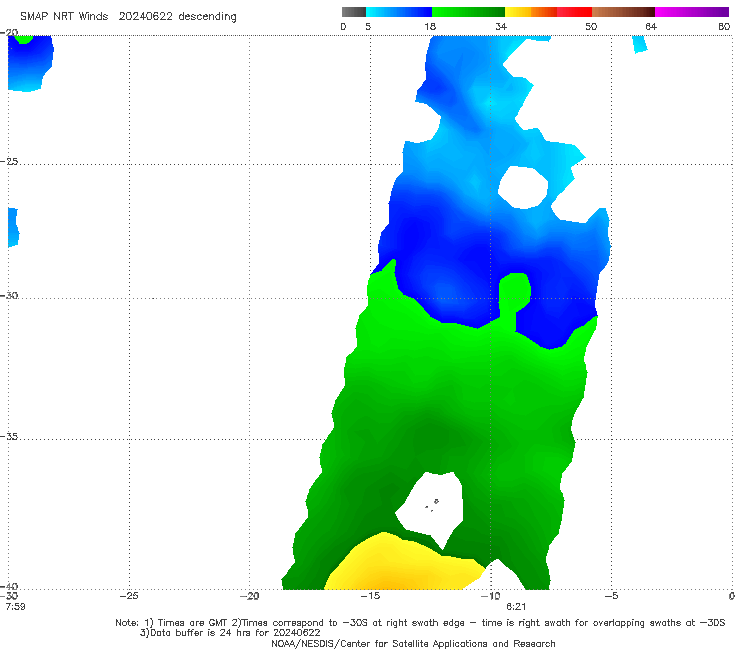Click the small green bump inside the dark blue area
Viewport: 740px width, 650px height.
[x=513, y=295]
